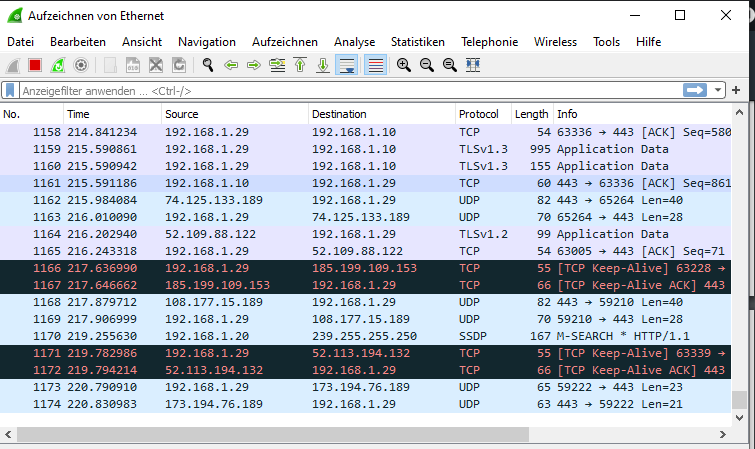Select packet 1158 TCP ACK row
Screen dimensions: 755x449
point(365,132)
